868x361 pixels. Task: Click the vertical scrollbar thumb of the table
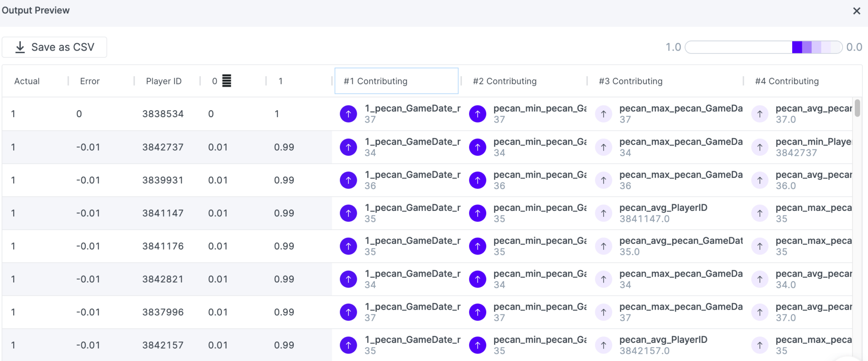857,108
